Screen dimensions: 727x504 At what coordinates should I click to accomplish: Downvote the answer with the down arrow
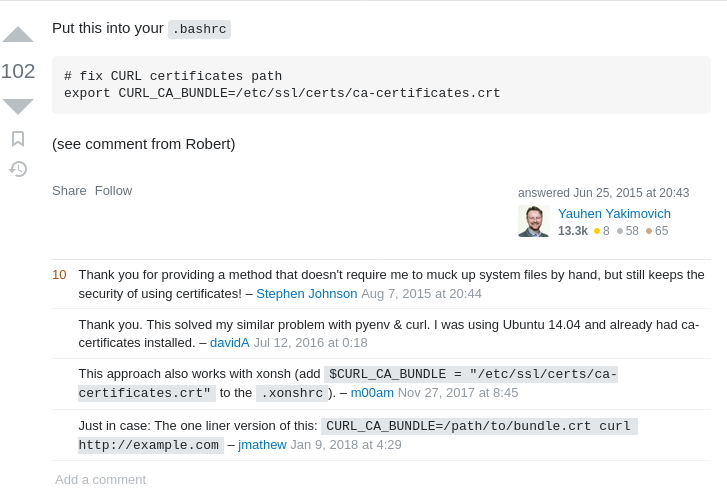coord(18,106)
